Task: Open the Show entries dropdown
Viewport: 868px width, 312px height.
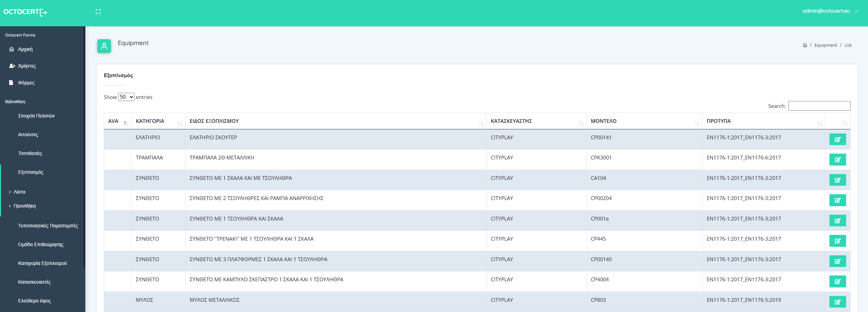Action: [x=126, y=97]
